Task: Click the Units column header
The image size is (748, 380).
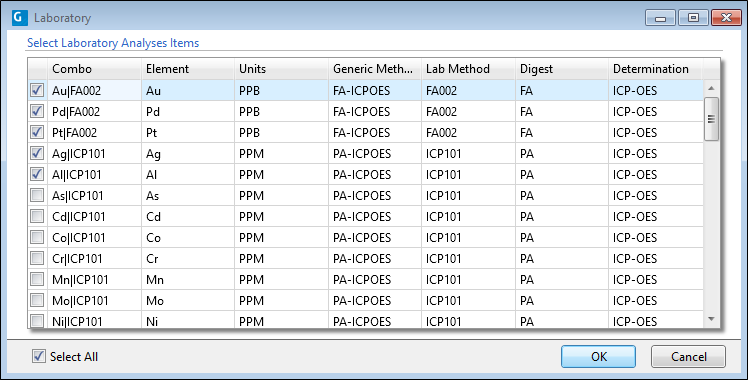Action: [281, 69]
